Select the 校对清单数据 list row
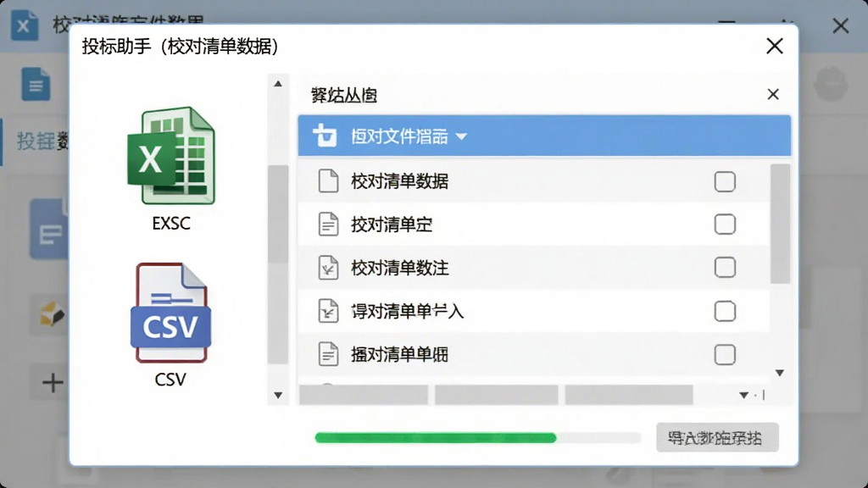 click(534, 181)
